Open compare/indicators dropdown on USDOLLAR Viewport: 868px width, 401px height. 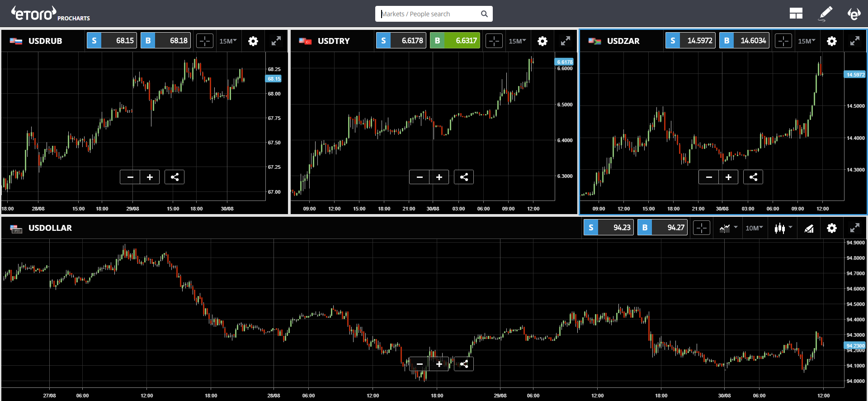728,228
